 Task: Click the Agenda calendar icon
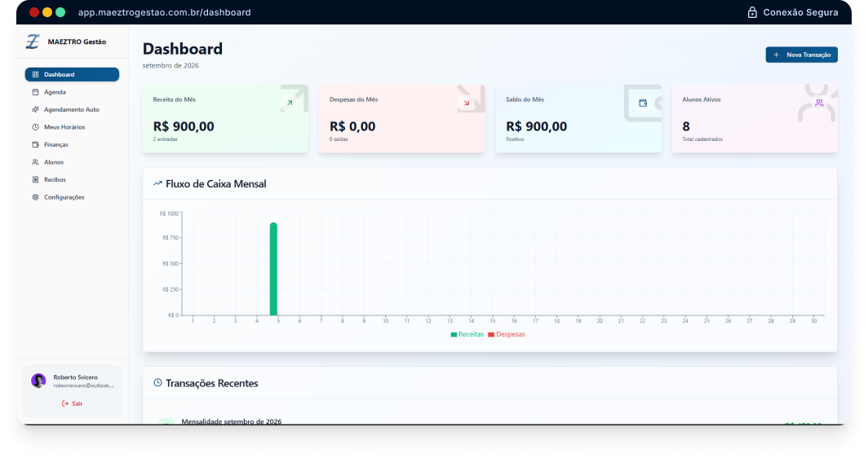[35, 92]
